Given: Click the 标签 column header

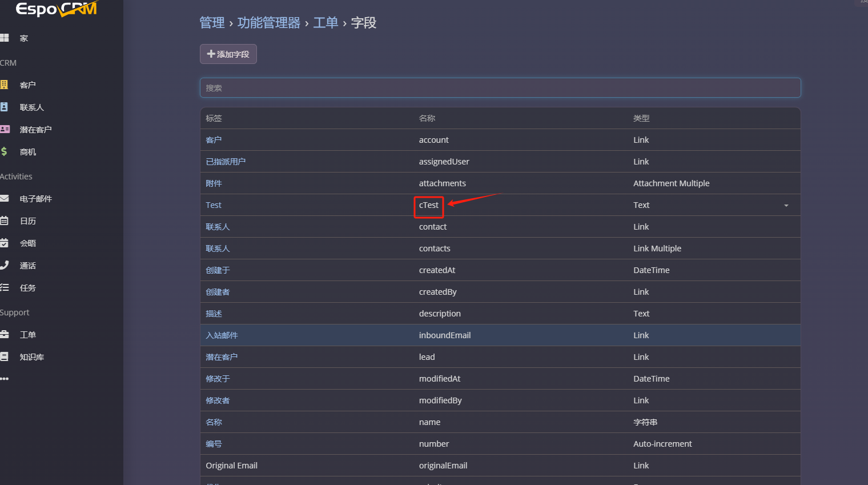Looking at the screenshot, I should (214, 118).
